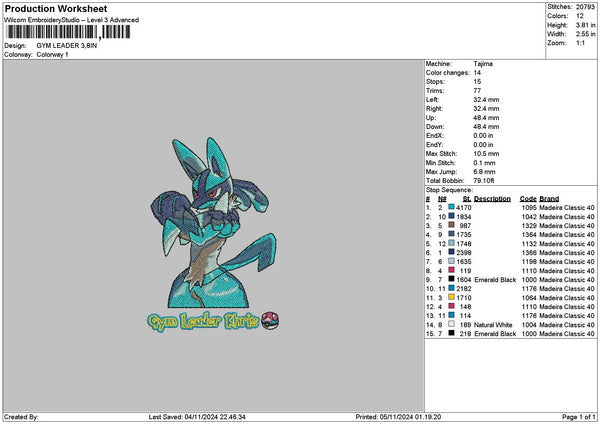Select the pink swatch in the 119 stitch row
This screenshot has height=424, width=600.
coord(452,270)
